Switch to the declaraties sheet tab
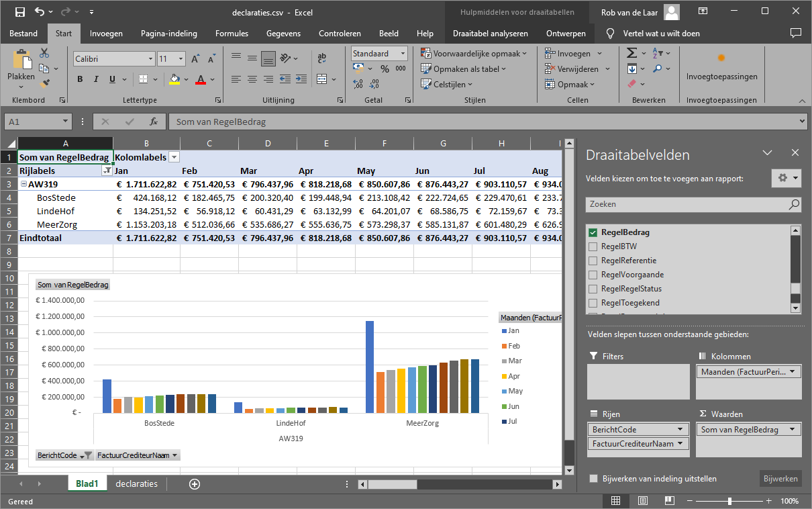The width and height of the screenshot is (812, 509). point(136,483)
